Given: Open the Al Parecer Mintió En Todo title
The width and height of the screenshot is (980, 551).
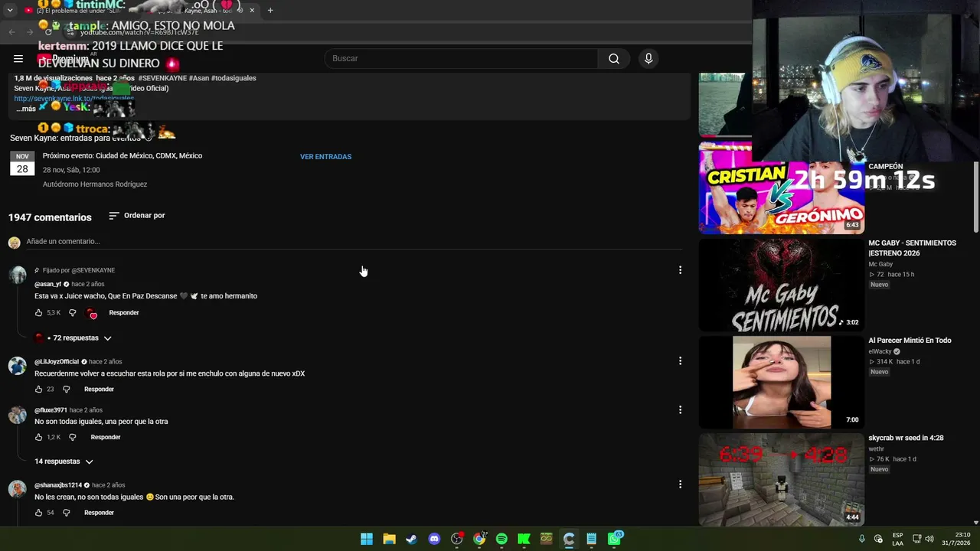Looking at the screenshot, I should (910, 341).
